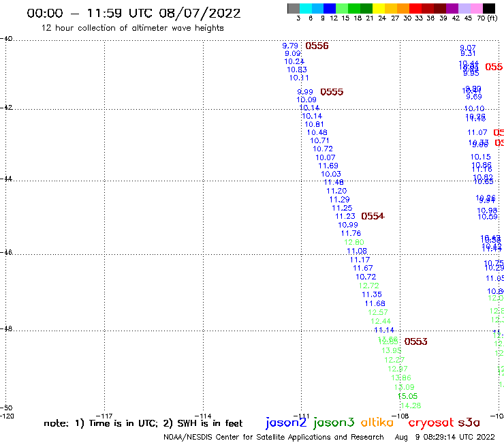504x443 pixels.
Task: Click the 10.15 value on the right-hand track
Action: 481,157
